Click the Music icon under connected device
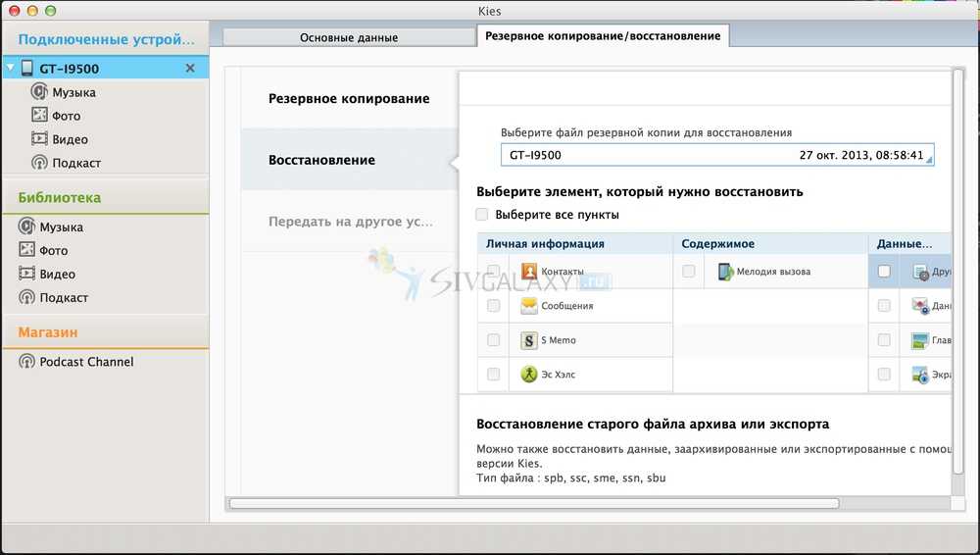The image size is (980, 555). coord(39,92)
